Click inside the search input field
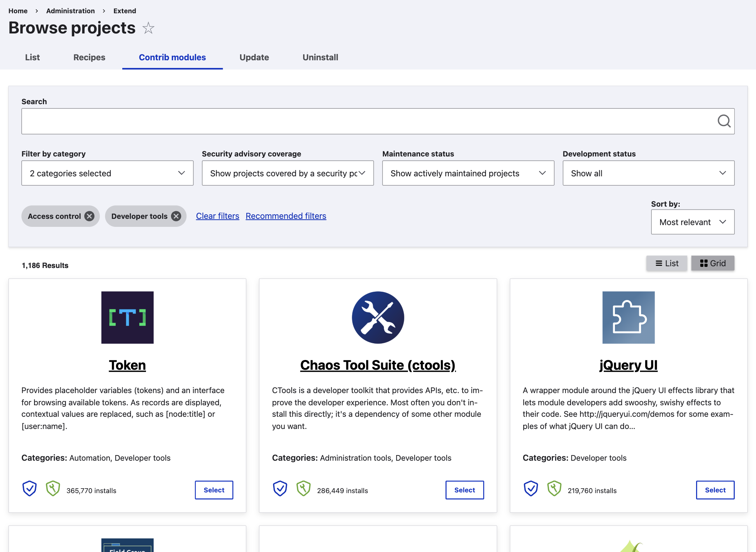 [348, 121]
